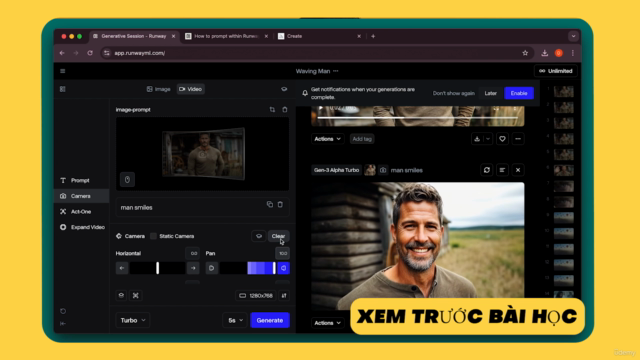Select Expand Video in the sidebar

click(81, 227)
